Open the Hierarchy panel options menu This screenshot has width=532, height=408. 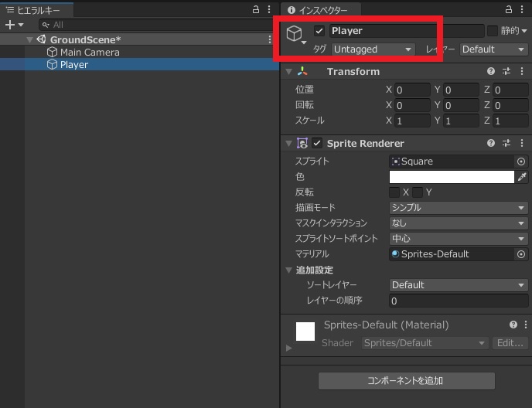(x=269, y=9)
